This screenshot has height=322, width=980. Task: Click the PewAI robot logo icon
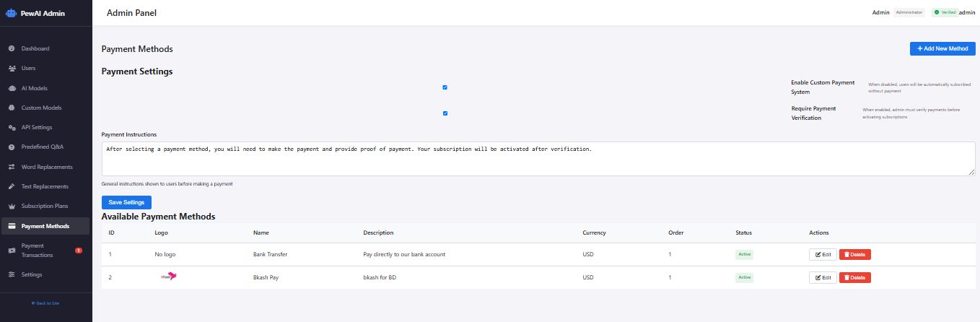point(11,12)
